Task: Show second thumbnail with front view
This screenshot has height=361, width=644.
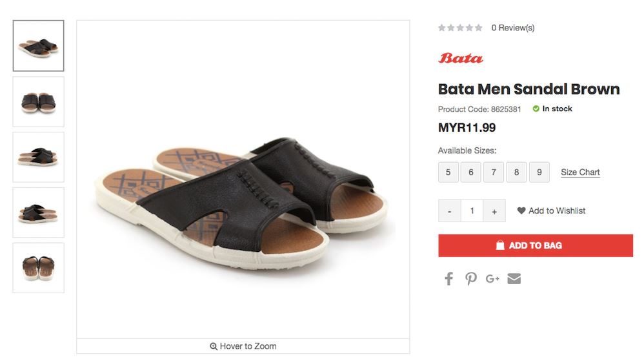Action: click(x=39, y=101)
